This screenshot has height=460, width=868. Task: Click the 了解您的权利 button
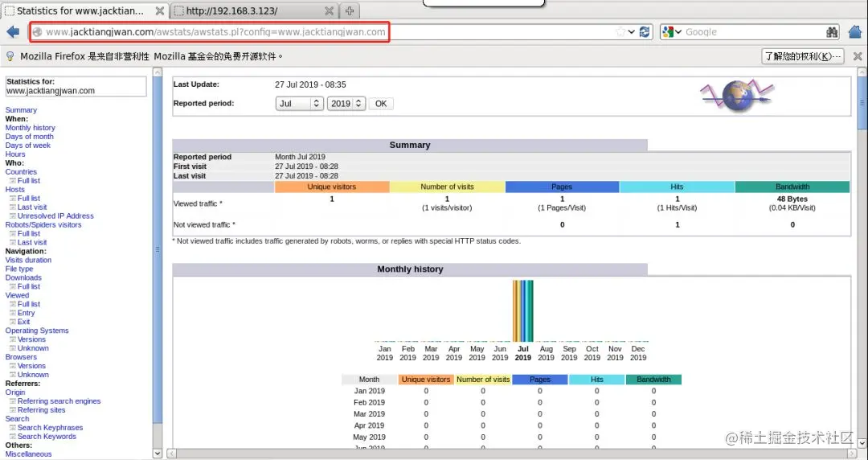pos(802,56)
